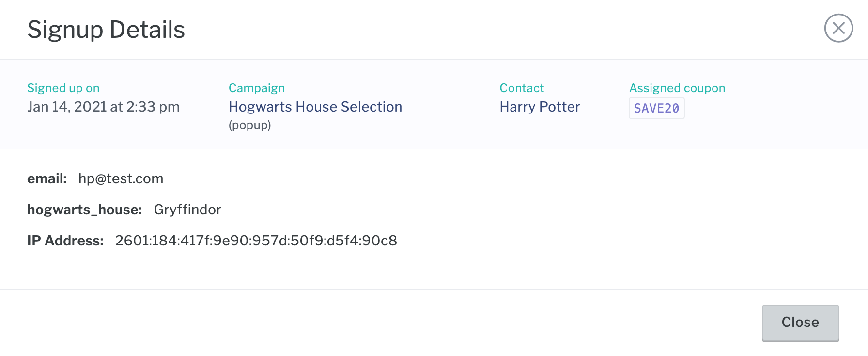Screen dimensions: 868x356
Task: Click the IP Address label
Action: [65, 241]
